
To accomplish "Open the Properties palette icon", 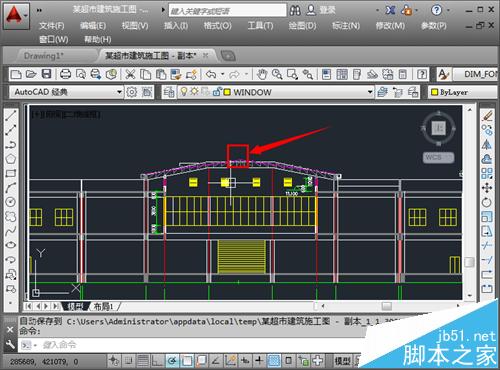I will (327, 74).
